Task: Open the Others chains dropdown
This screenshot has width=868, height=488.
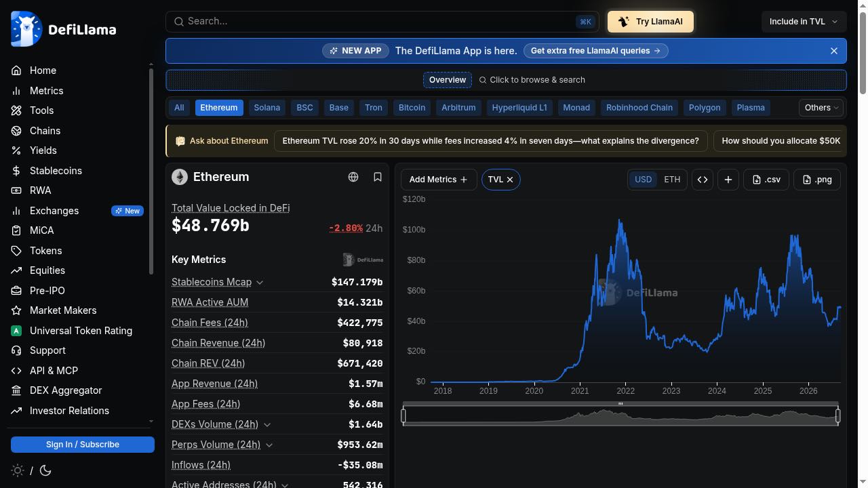Action: click(x=822, y=108)
